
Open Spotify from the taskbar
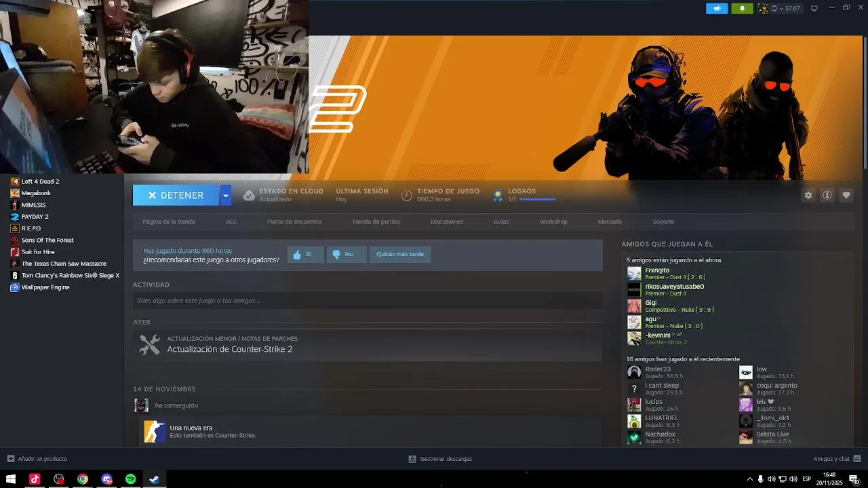pyautogui.click(x=130, y=479)
